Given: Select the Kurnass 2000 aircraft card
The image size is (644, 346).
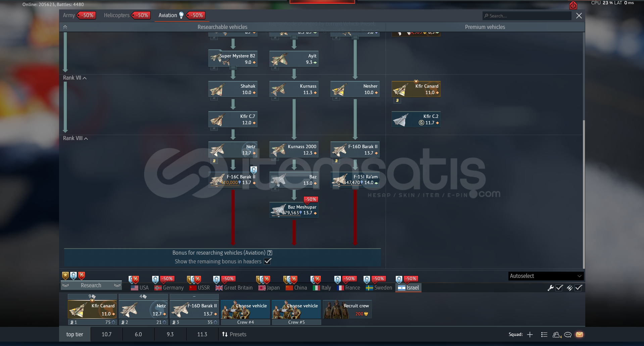Looking at the screenshot, I should click(x=294, y=149).
